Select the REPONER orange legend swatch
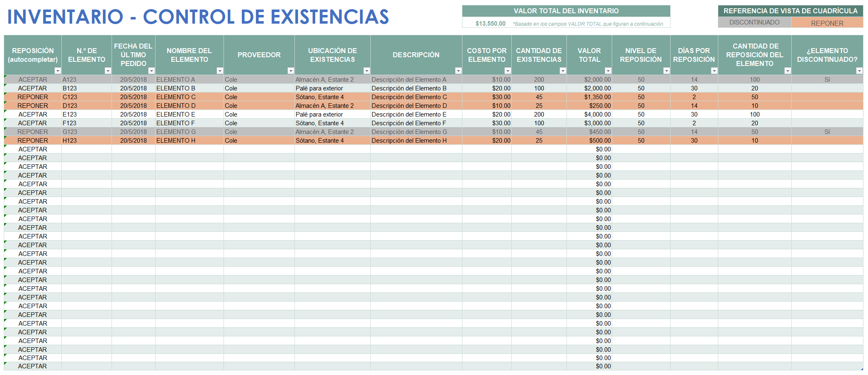 click(x=827, y=23)
